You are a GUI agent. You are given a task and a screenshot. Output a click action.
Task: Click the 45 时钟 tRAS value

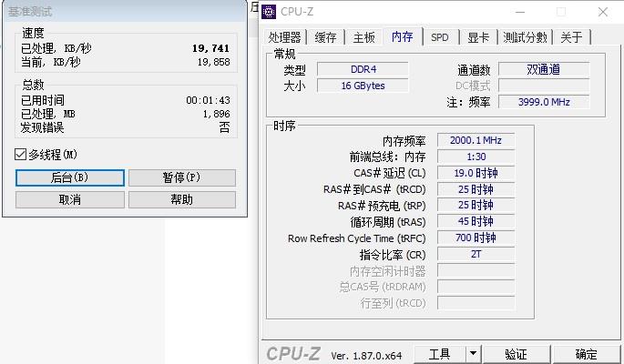(476, 221)
